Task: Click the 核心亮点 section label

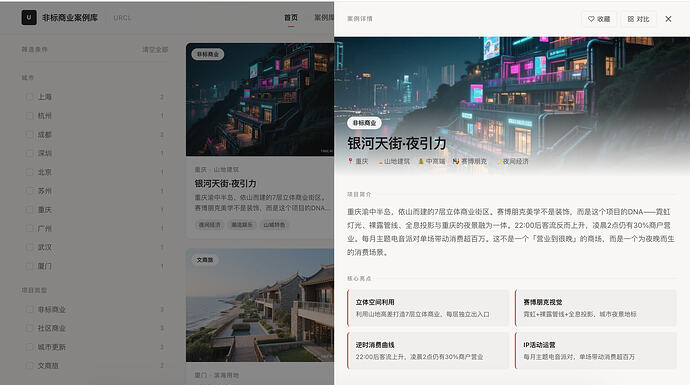Action: (x=359, y=279)
